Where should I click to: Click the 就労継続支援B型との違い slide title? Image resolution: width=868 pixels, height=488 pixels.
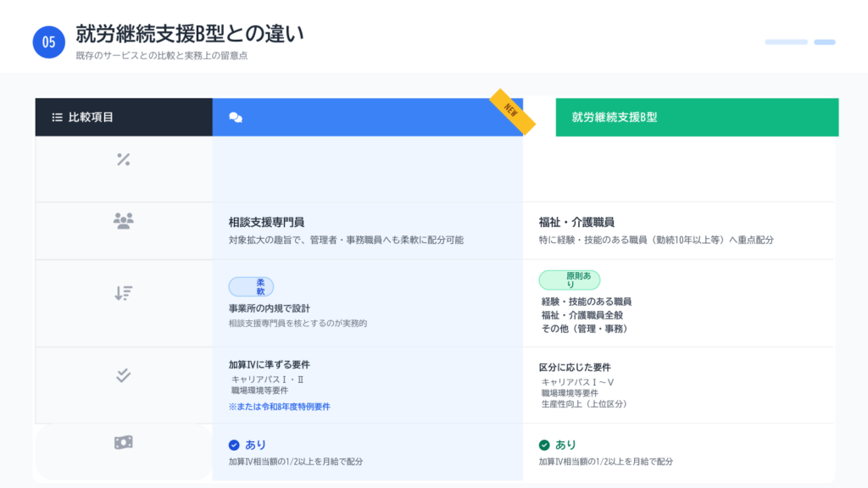(x=189, y=34)
